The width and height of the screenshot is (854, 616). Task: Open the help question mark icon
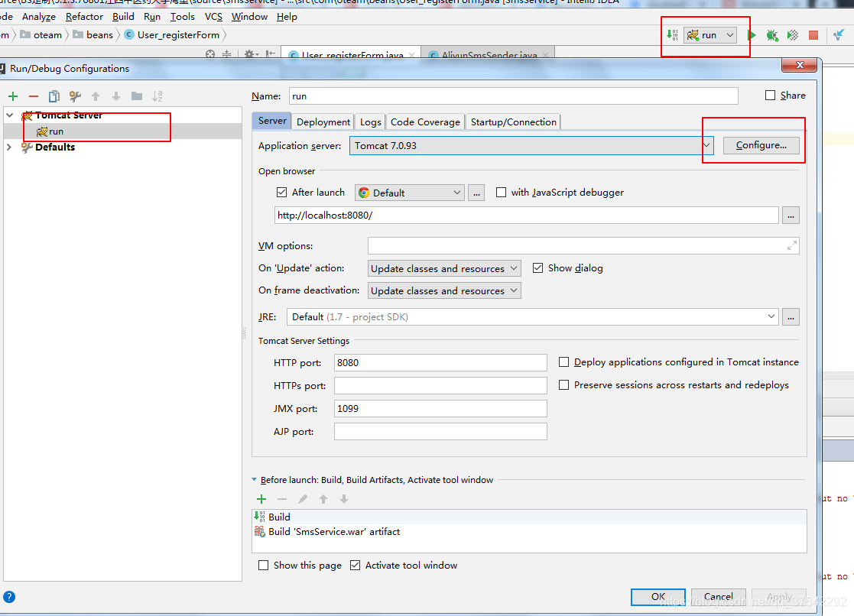(x=9, y=597)
